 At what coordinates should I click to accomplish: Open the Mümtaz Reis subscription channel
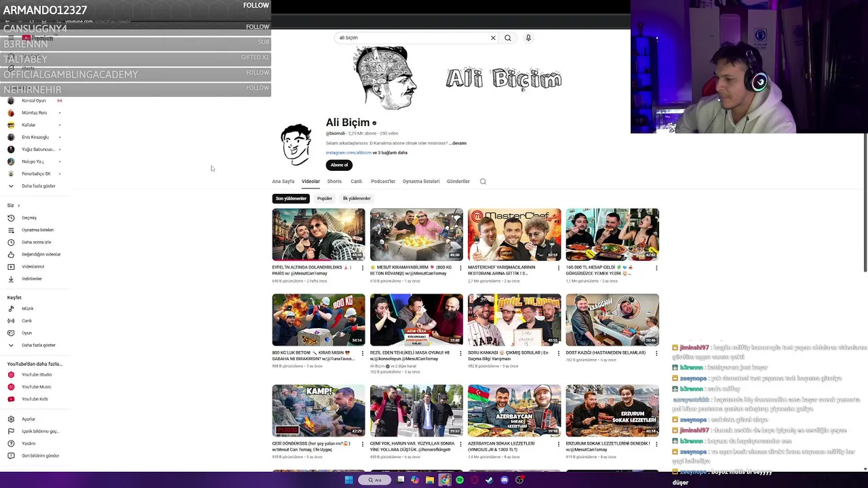34,113
